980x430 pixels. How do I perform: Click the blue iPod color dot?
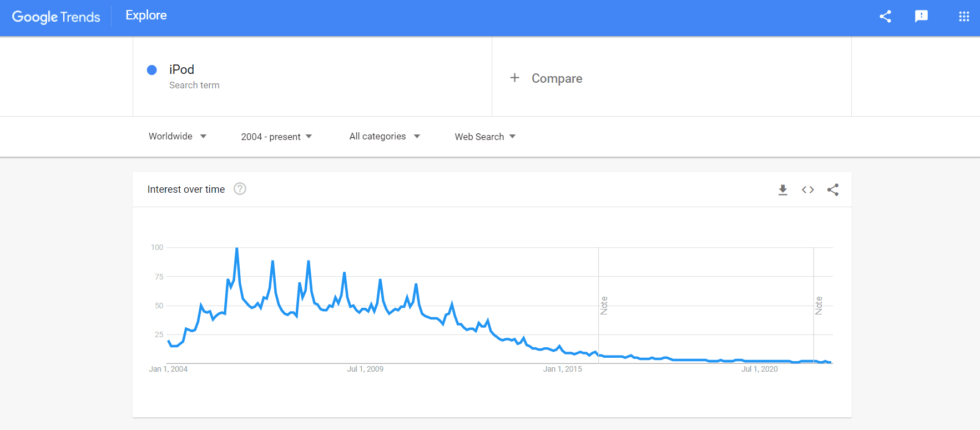coord(151,70)
